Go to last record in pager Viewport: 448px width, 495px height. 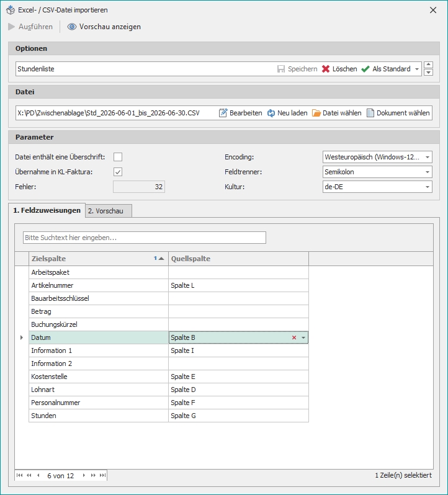pyautogui.click(x=102, y=475)
